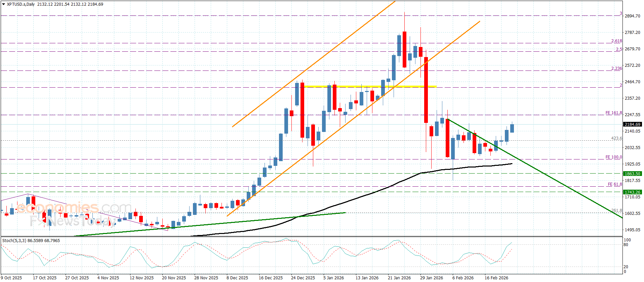Click the 2247.55 price axis label

(632, 114)
